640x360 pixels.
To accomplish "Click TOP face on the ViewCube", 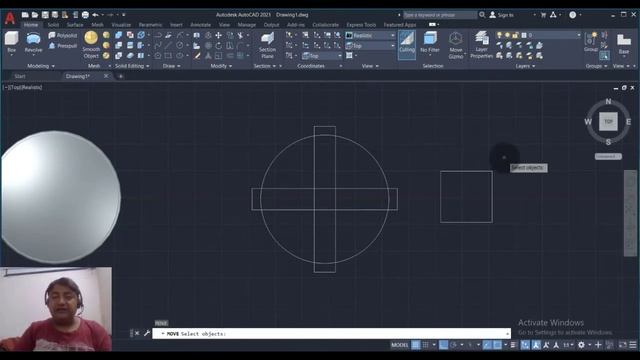I will [608, 122].
